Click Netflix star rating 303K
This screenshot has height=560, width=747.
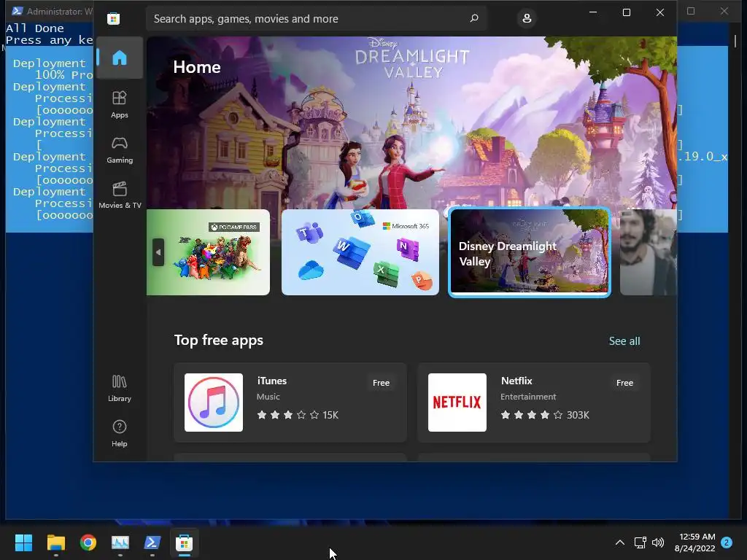coord(545,415)
